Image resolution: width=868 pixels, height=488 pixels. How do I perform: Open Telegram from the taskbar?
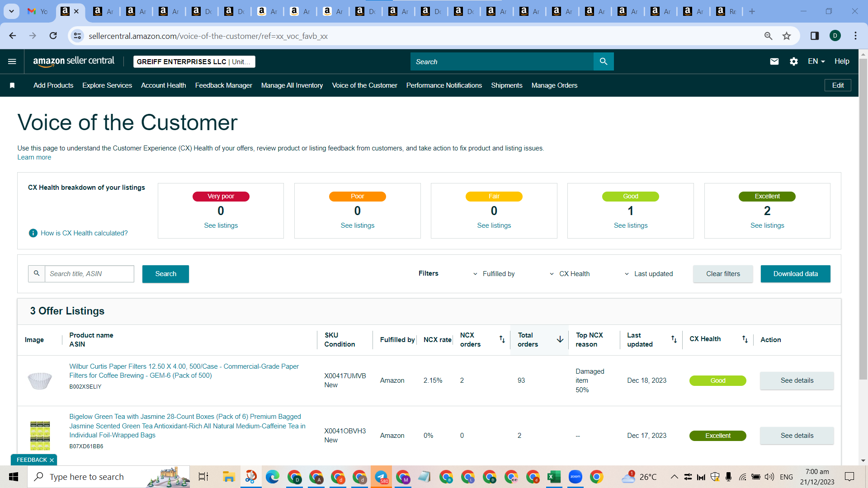pos(381,477)
